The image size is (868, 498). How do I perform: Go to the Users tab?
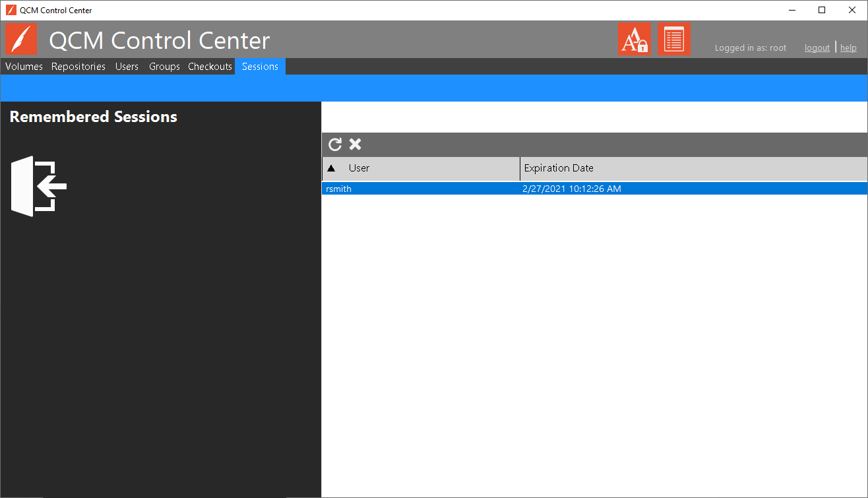tap(127, 67)
